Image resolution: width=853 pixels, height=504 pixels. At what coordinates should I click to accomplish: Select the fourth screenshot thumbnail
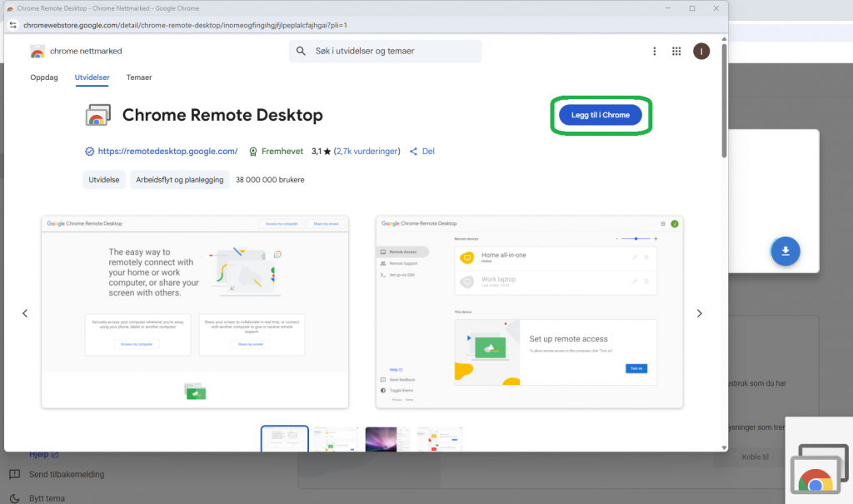click(440, 439)
